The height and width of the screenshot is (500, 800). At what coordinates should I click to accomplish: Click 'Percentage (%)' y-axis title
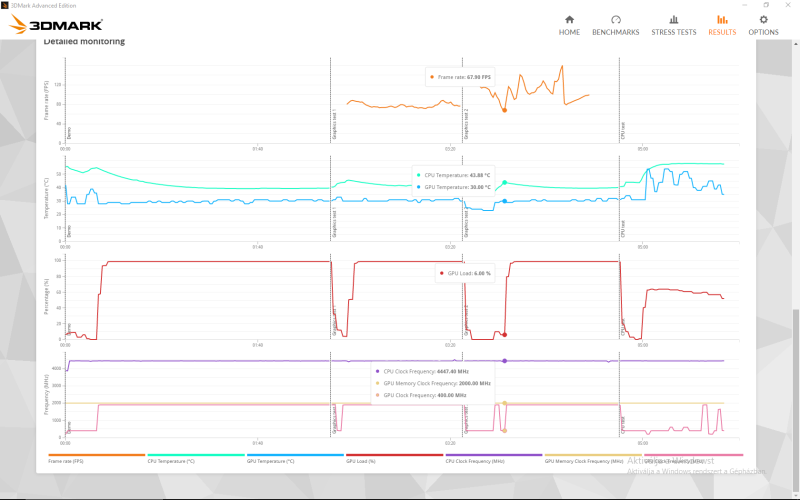coord(46,296)
